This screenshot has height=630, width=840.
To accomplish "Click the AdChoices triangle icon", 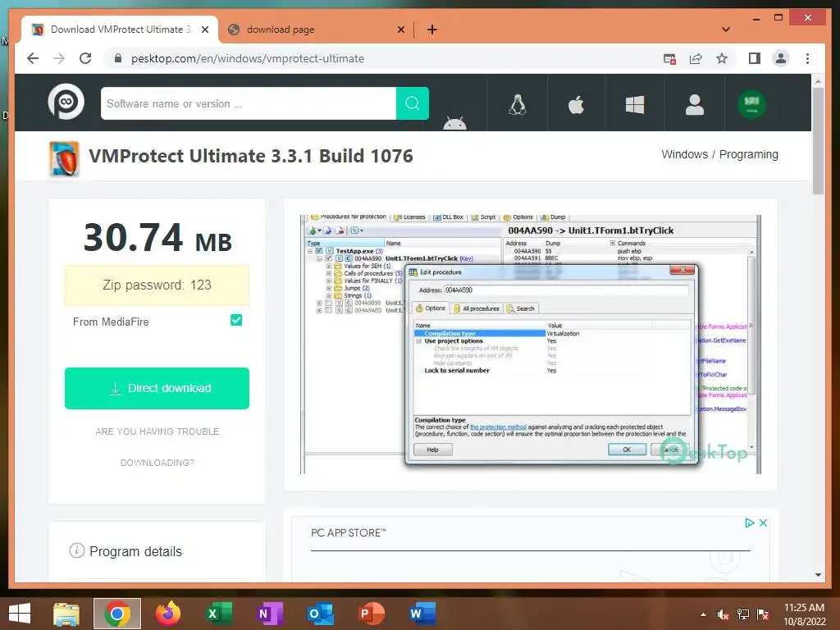I will click(x=750, y=523).
